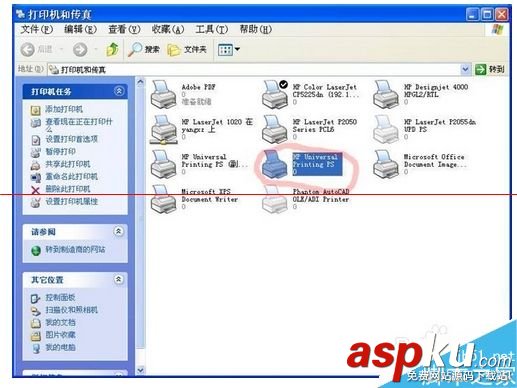517x388 pixels.
Task: Open the Help (帮助) menu
Action: [255, 29]
